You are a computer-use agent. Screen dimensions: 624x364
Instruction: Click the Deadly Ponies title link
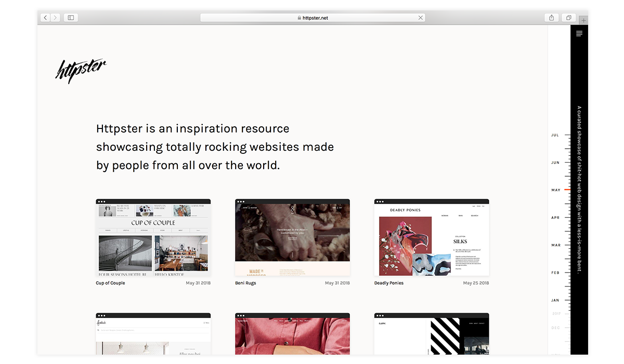point(389,283)
